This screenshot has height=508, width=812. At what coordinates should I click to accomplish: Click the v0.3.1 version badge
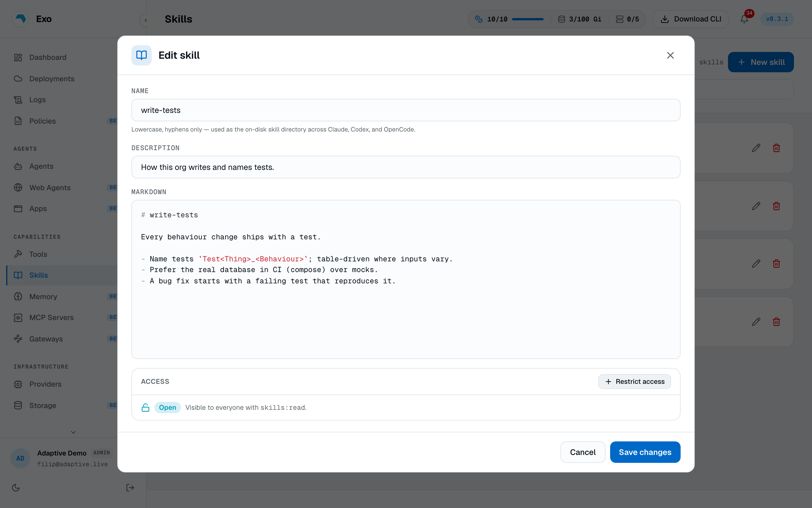[777, 19]
